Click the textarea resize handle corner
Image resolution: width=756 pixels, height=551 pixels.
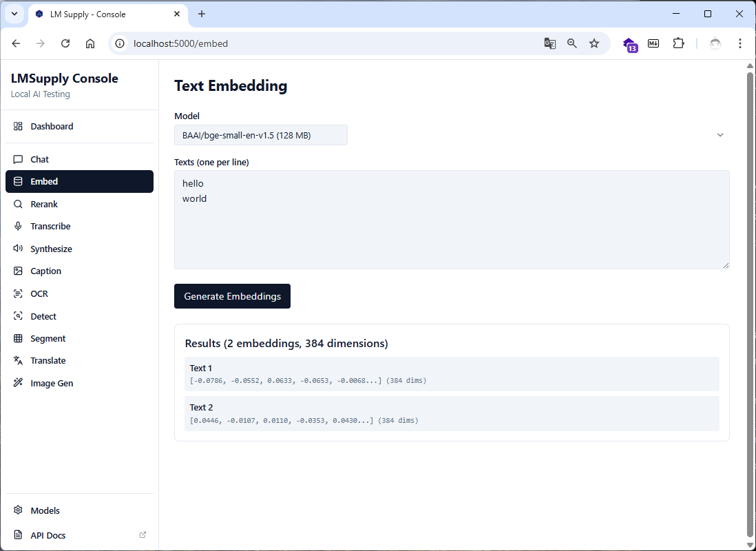click(726, 265)
